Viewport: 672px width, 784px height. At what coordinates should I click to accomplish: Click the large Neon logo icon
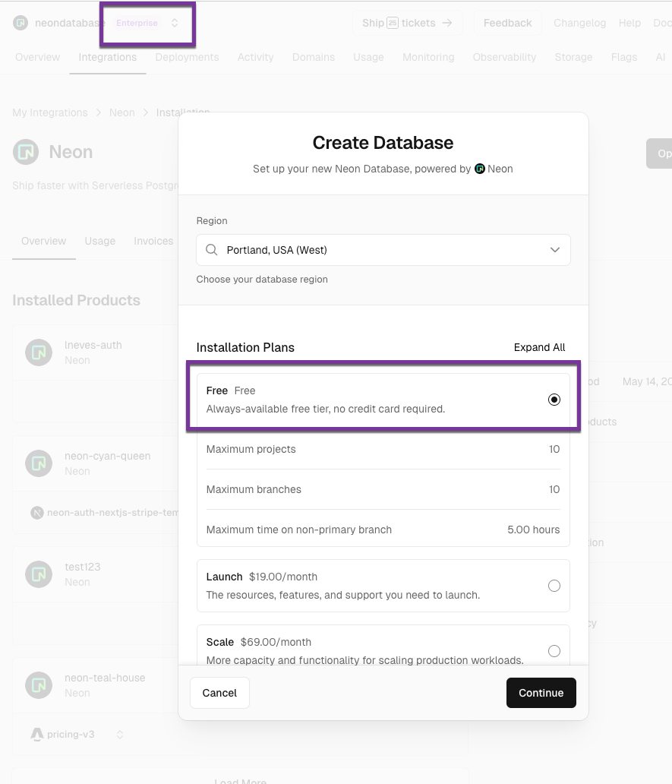pyautogui.click(x=26, y=152)
